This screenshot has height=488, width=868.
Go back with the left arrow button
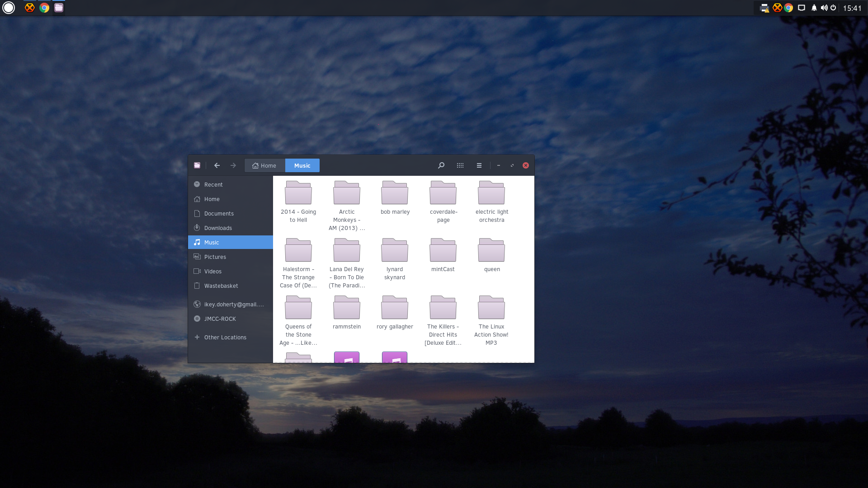pyautogui.click(x=217, y=165)
